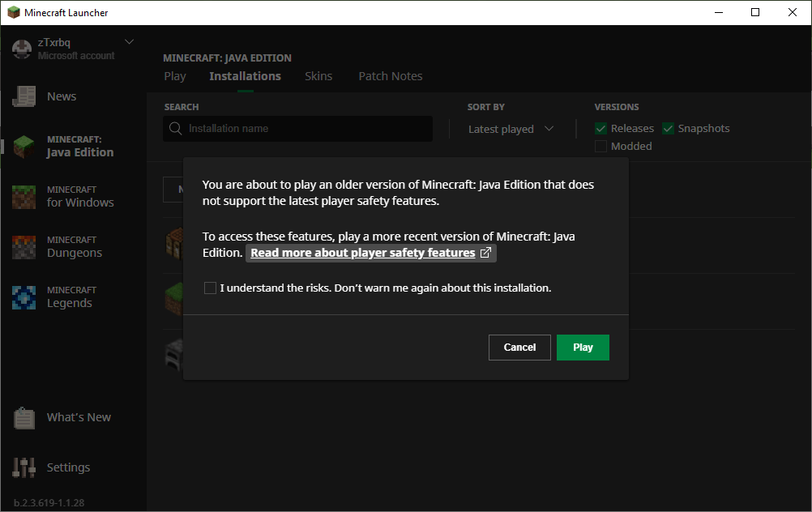812x512 pixels.
Task: Click the green Play button
Action: (x=583, y=348)
